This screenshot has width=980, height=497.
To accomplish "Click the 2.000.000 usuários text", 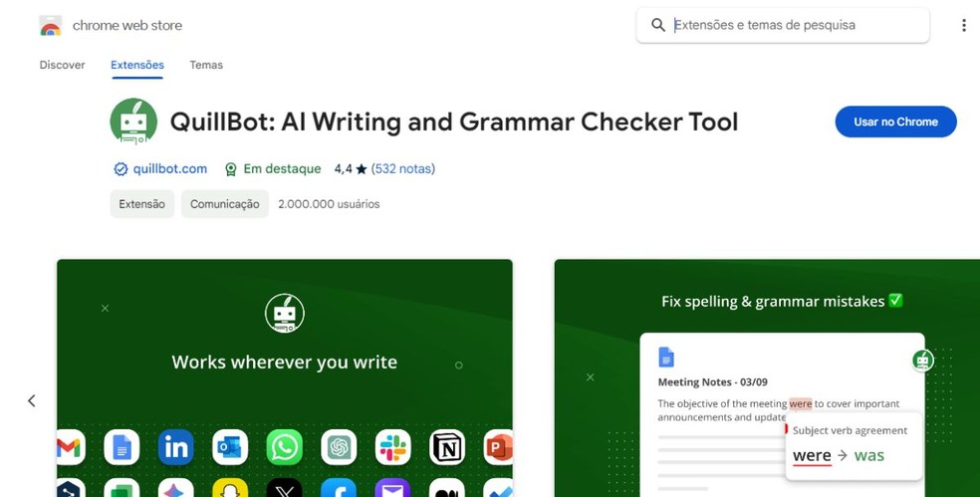I will [329, 204].
